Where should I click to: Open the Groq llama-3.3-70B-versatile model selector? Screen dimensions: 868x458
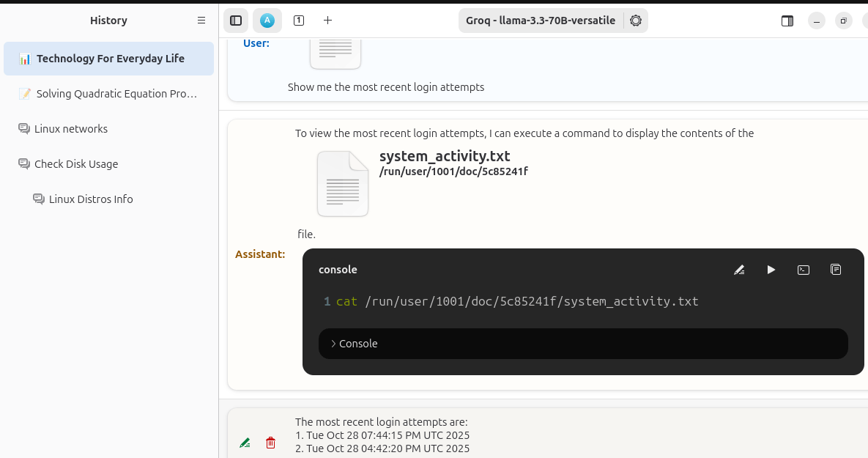pyautogui.click(x=541, y=21)
